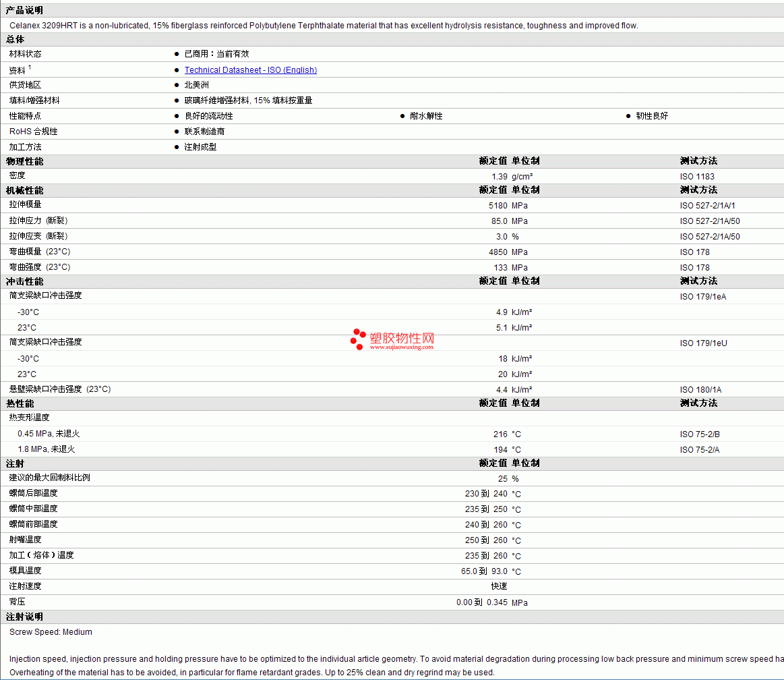Click the ISO 179/1eU test method
This screenshot has height=680, width=784.
coord(704,343)
